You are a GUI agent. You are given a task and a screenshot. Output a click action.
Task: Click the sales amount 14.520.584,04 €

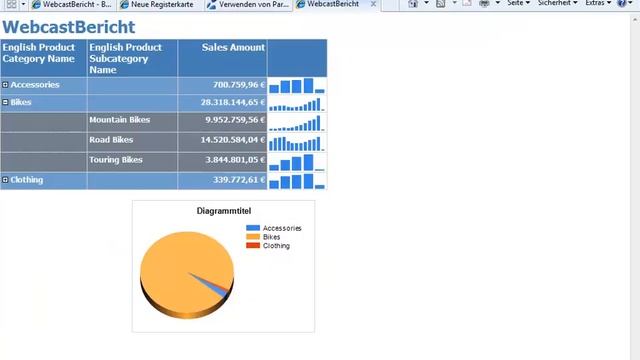(233, 140)
